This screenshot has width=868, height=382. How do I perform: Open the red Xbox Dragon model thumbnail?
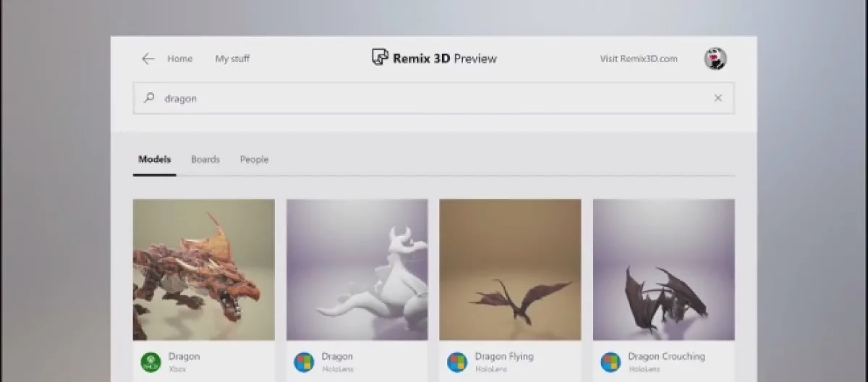[x=204, y=270]
